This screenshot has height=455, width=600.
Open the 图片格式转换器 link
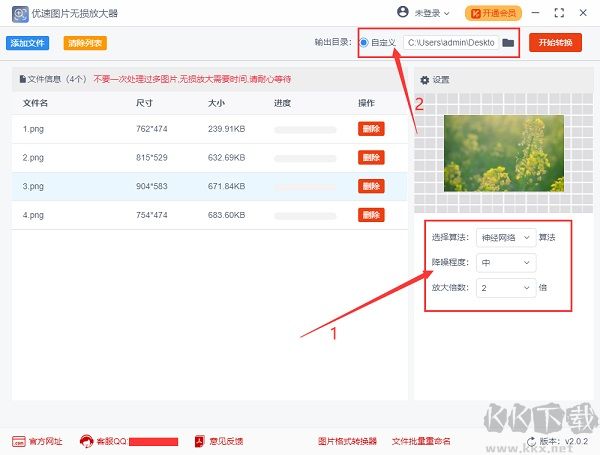[x=347, y=441]
